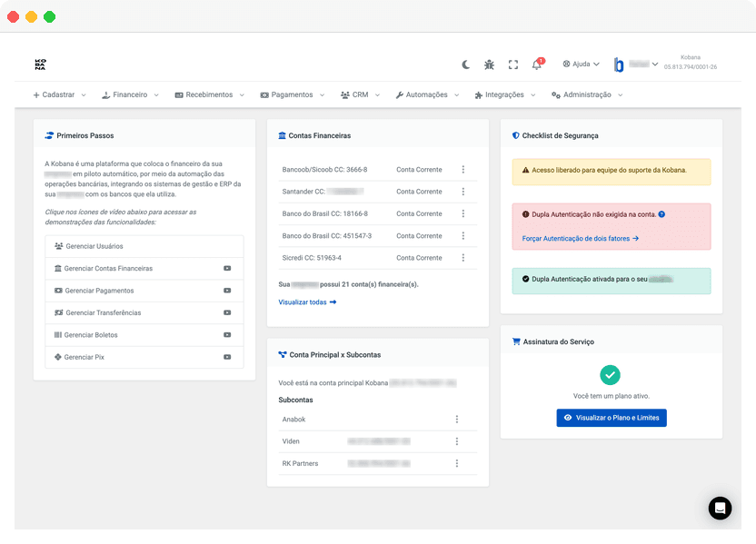Enter fullscreen mode via the expand icon
756x544 pixels.
tap(512, 64)
